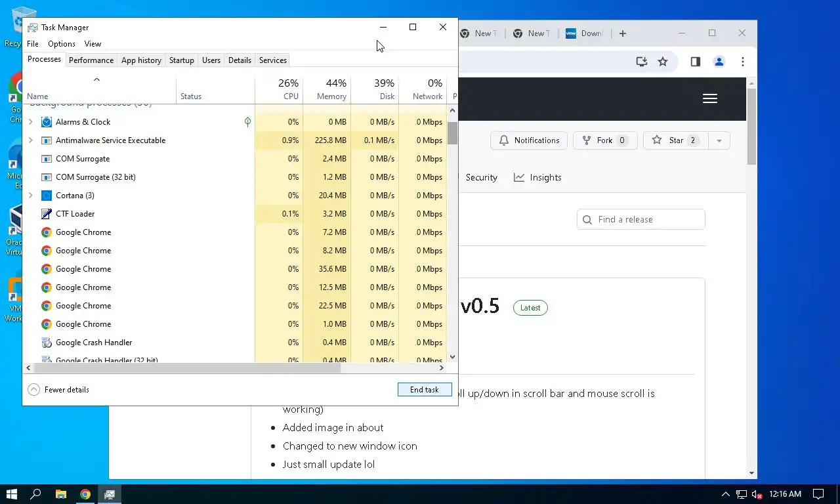
Task: Click the Windows Start button
Action: pyautogui.click(x=11, y=494)
